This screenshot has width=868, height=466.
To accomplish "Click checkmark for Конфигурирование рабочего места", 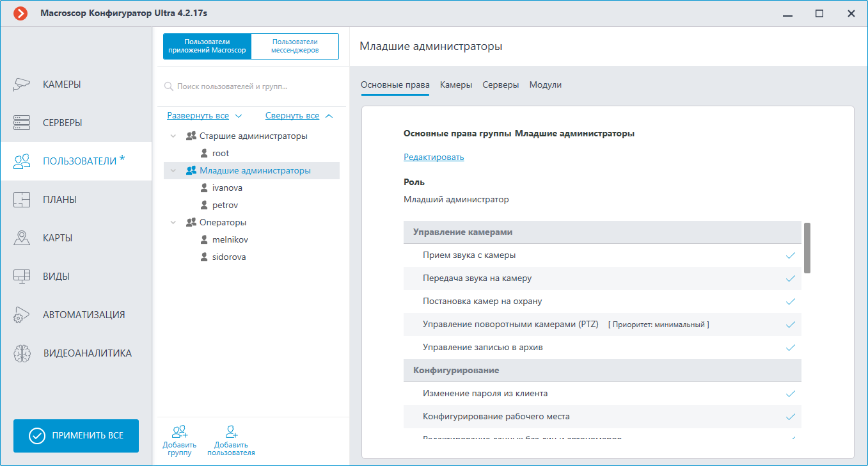I will point(791,417).
